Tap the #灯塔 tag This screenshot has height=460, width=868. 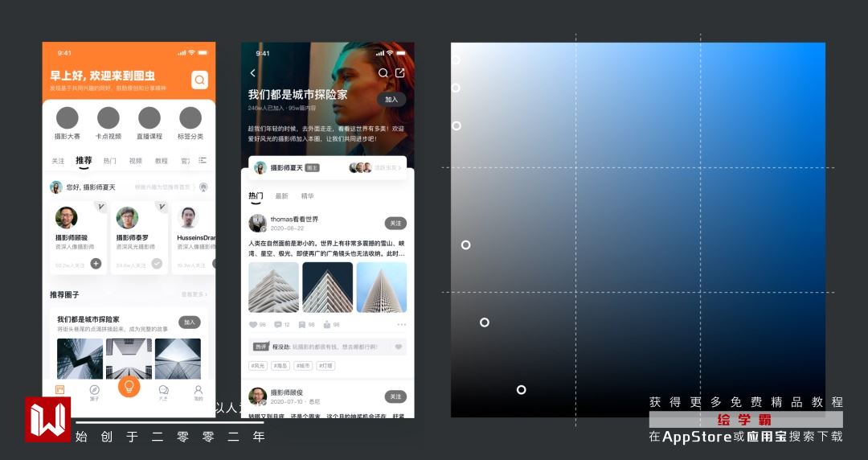[x=326, y=366]
